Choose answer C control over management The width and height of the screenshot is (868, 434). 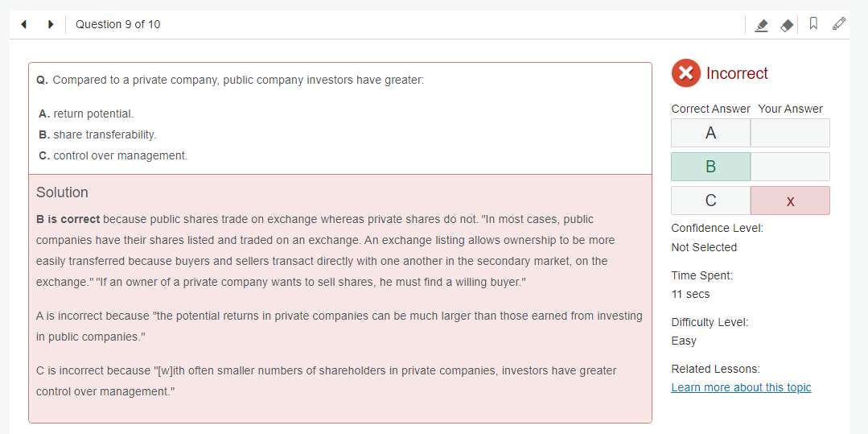[113, 155]
